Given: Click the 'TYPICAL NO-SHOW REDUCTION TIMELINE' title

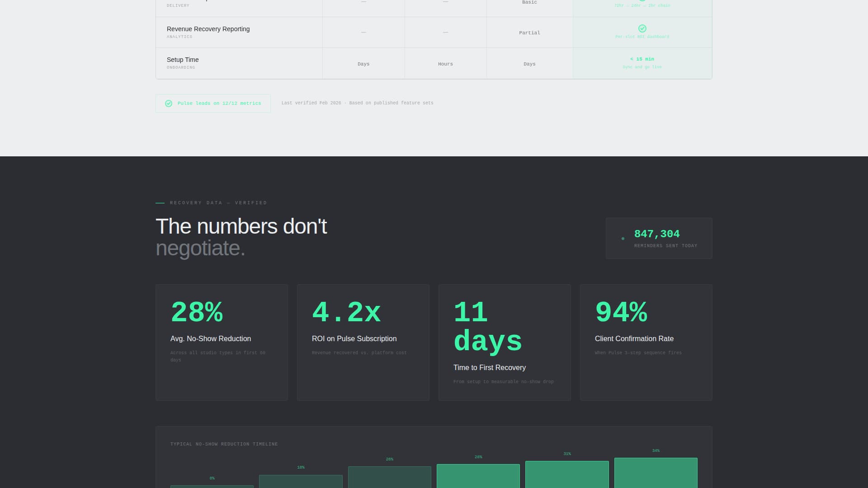Looking at the screenshot, I should (224, 444).
